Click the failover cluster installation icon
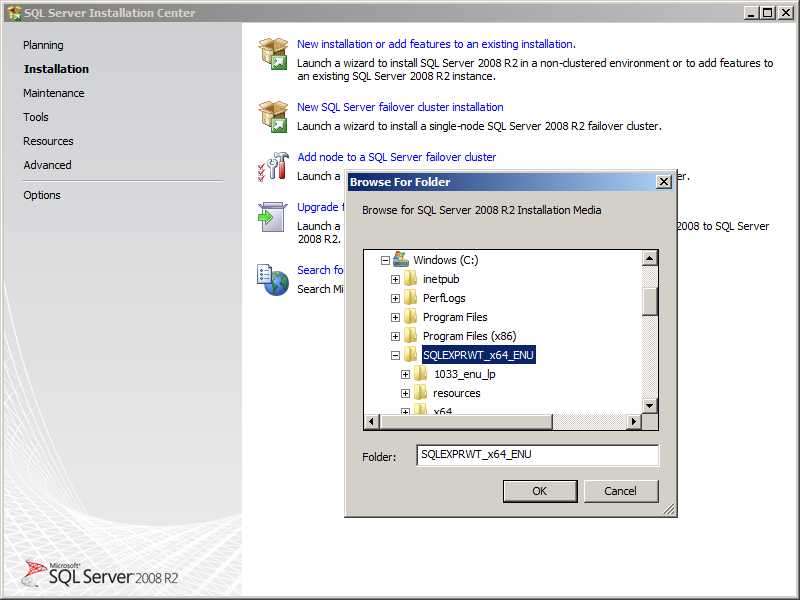Viewport: 800px width, 600px height. click(273, 116)
